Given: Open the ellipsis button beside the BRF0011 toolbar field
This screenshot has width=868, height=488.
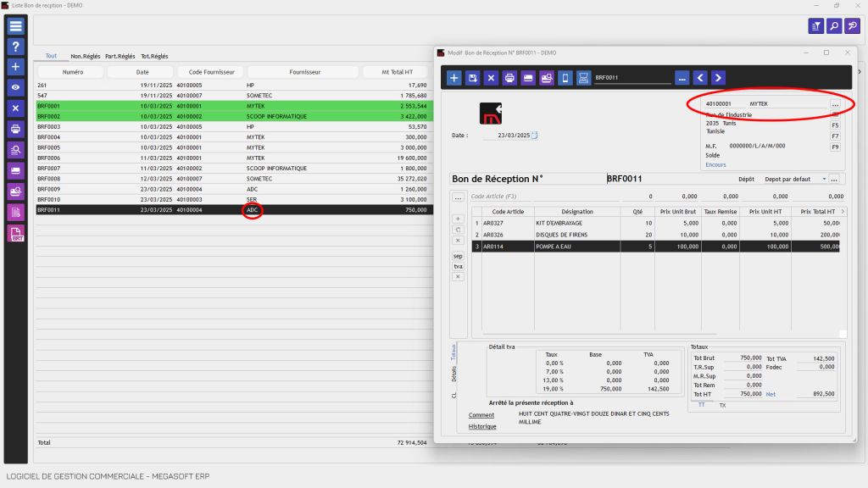Looking at the screenshot, I should tap(682, 78).
